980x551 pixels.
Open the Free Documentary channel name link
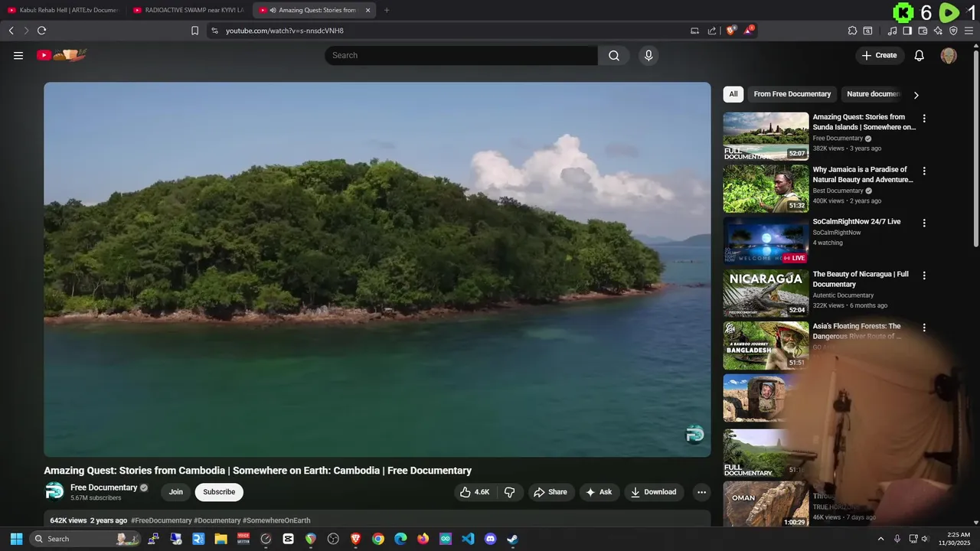(104, 487)
